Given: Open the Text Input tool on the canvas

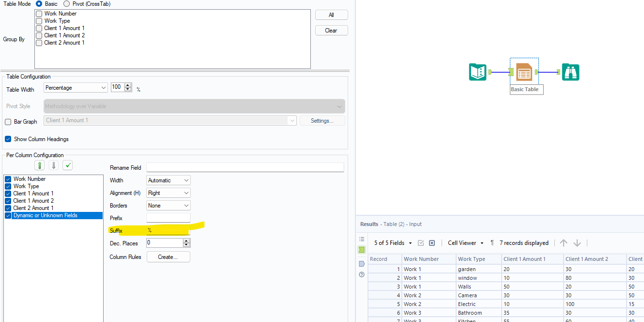Looking at the screenshot, I should click(x=477, y=72).
